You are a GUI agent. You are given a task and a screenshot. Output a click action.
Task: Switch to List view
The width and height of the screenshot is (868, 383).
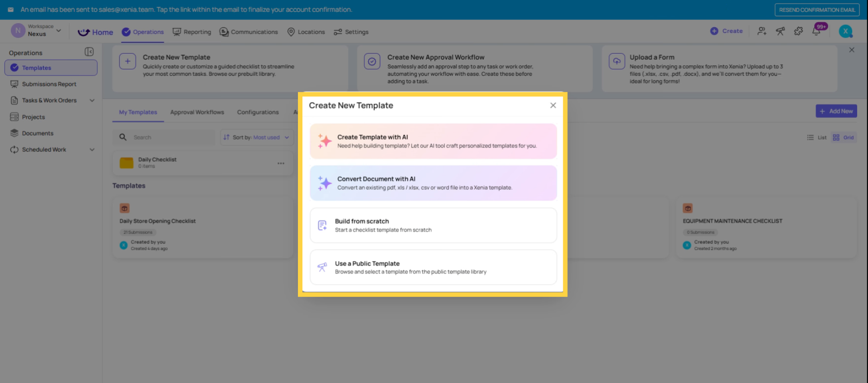coord(817,137)
